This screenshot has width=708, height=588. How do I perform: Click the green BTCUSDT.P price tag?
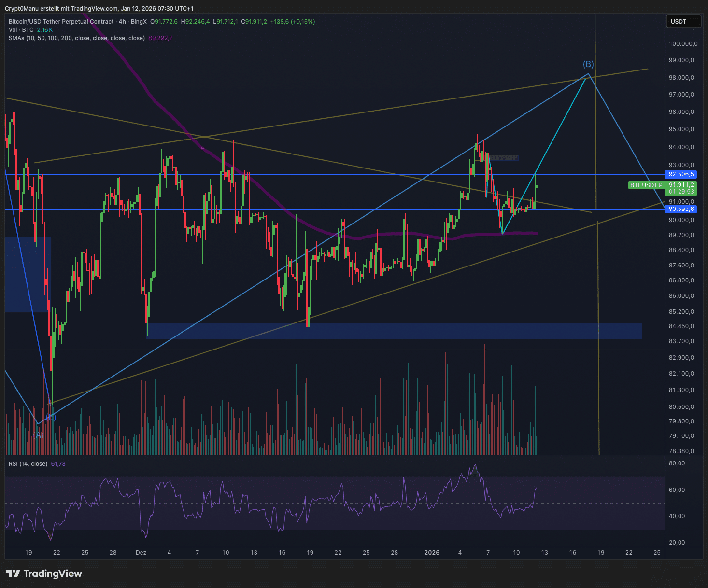pos(646,185)
